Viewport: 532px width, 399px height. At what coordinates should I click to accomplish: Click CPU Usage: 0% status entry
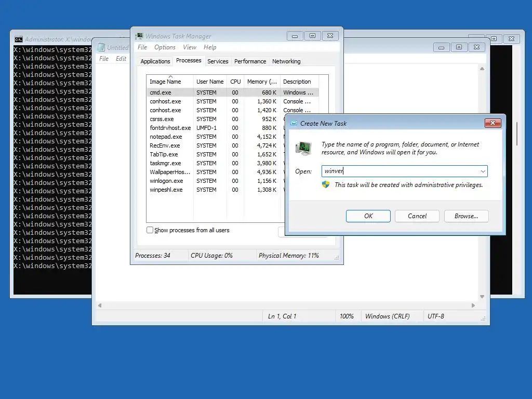pos(212,256)
